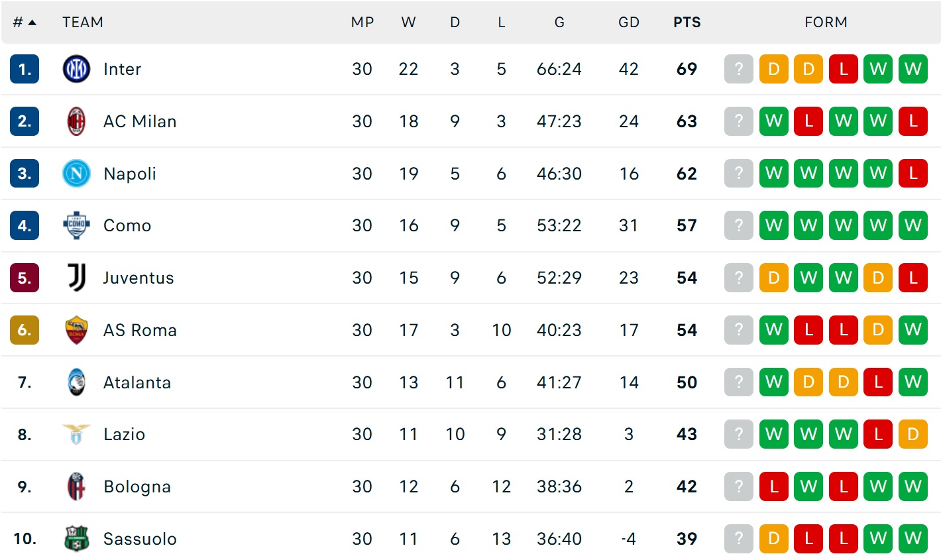Click the Sassuolo team badge
Viewport: 941px width, 560px height.
[x=76, y=539]
